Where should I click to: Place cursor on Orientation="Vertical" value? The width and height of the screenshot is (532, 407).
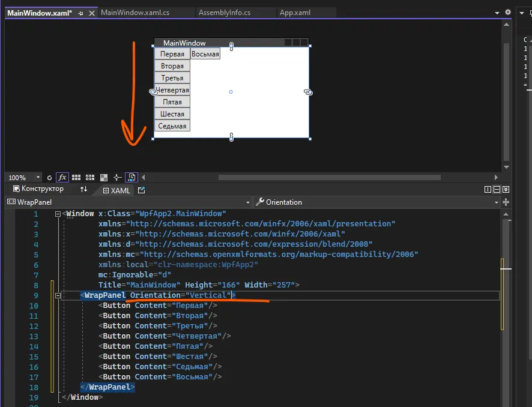(x=208, y=295)
